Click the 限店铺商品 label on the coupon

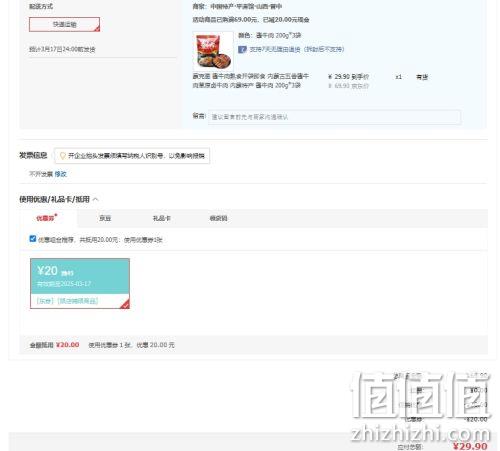(x=78, y=301)
